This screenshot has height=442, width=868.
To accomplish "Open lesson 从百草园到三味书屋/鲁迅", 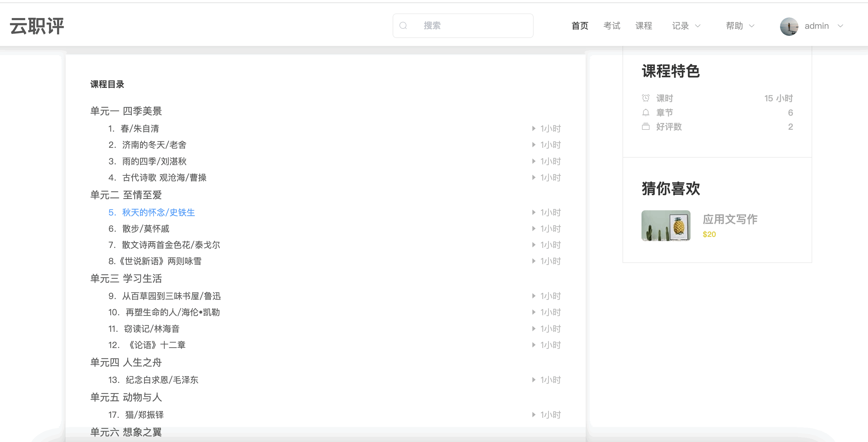I will (171, 296).
